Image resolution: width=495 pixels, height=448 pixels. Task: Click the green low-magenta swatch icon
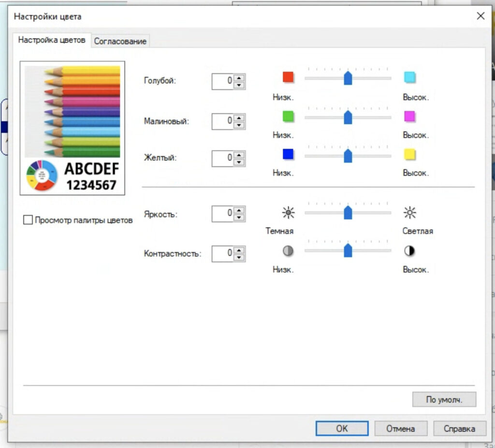(x=288, y=116)
